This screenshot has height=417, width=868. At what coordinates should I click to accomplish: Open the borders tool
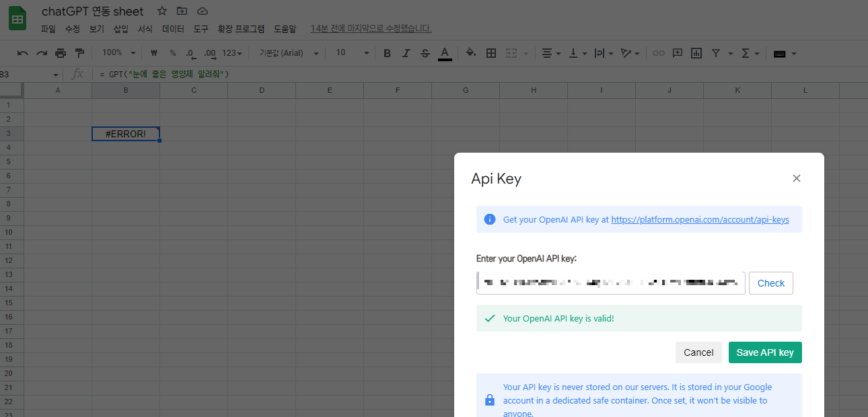pos(491,53)
